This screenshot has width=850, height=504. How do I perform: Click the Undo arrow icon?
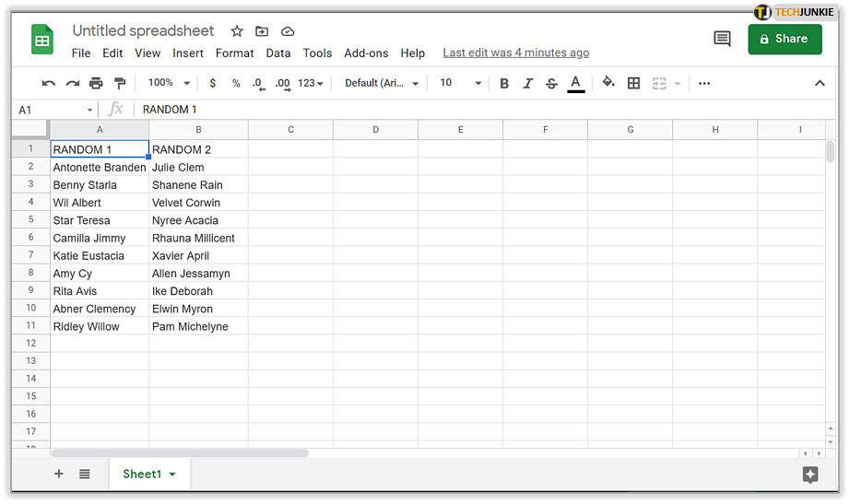click(x=49, y=83)
